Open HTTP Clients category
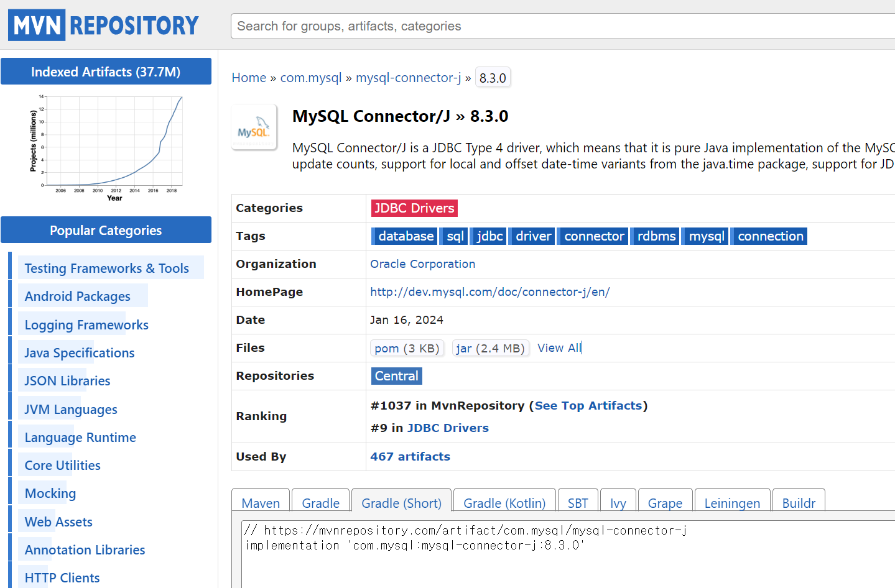This screenshot has width=895, height=588. 62,578
